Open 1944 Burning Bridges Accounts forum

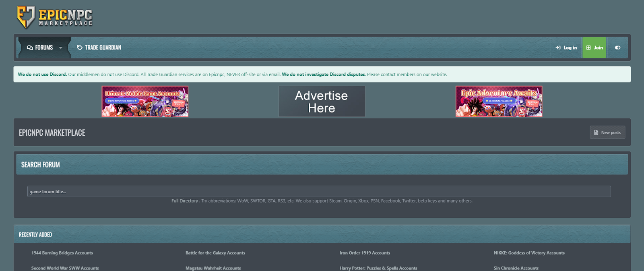[62, 253]
